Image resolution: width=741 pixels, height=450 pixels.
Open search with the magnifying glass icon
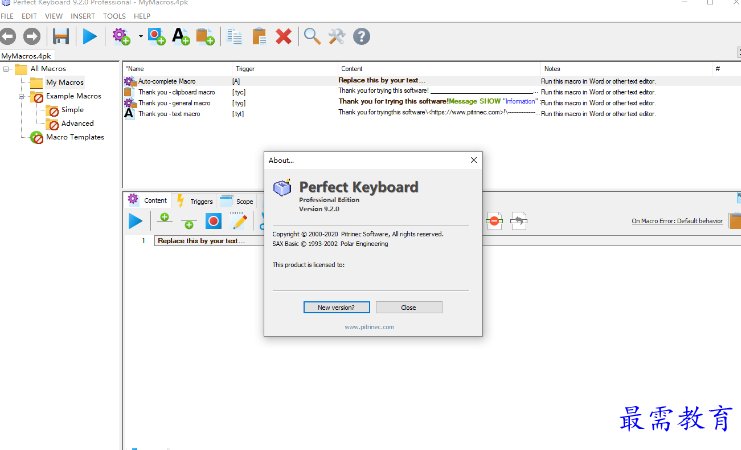pyautogui.click(x=312, y=36)
